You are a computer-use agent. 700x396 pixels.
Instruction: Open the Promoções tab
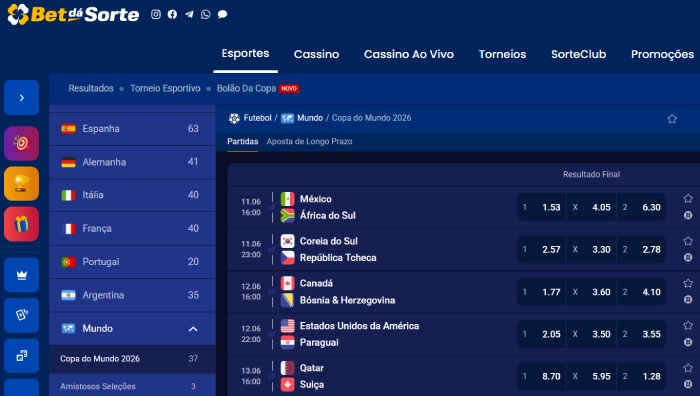[662, 54]
